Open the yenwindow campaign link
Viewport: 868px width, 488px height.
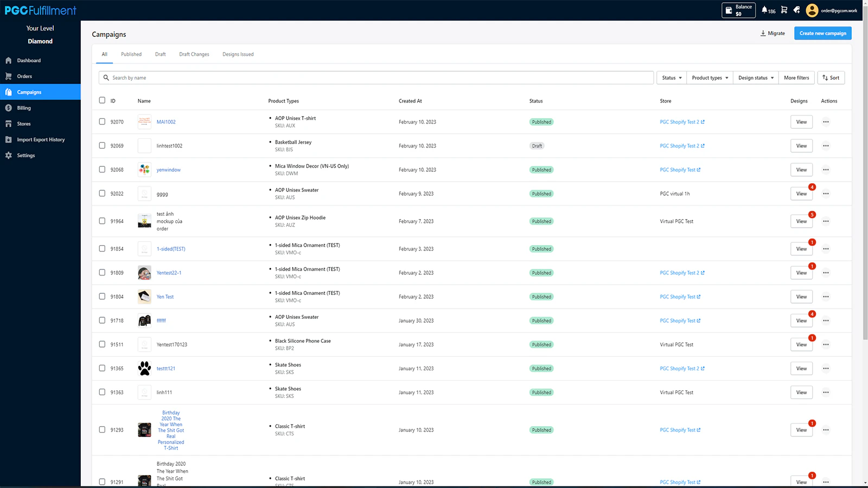pos(168,170)
